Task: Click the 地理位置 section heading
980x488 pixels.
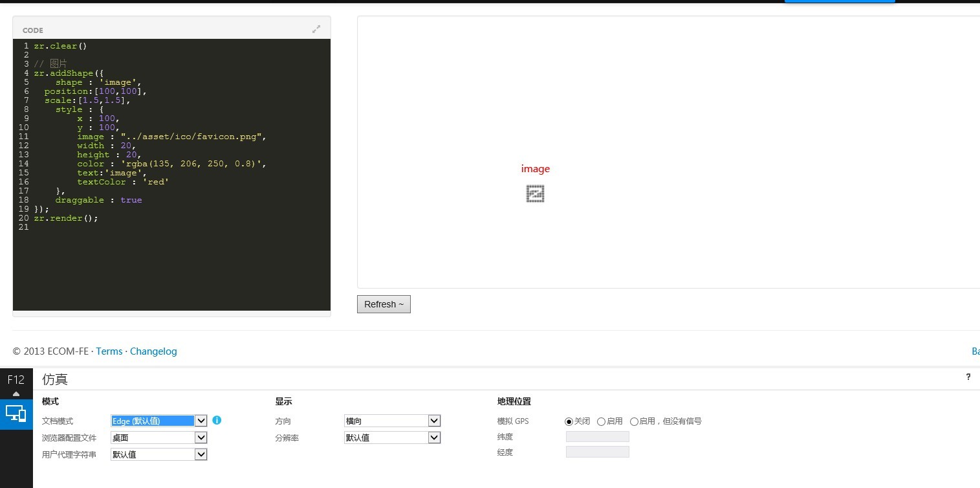Action: (514, 402)
